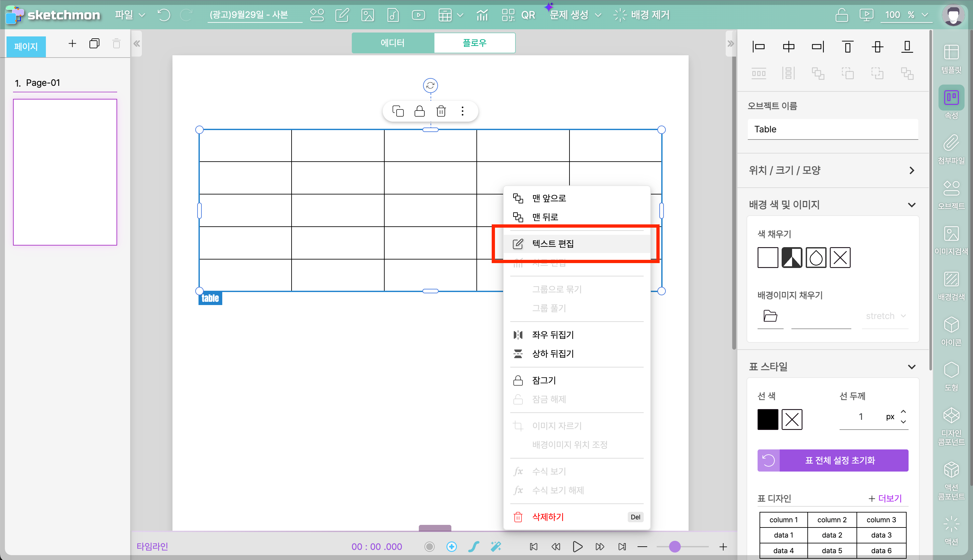973x560 pixels.
Task: Collapse the 표 스타일 section
Action: pos(911,367)
